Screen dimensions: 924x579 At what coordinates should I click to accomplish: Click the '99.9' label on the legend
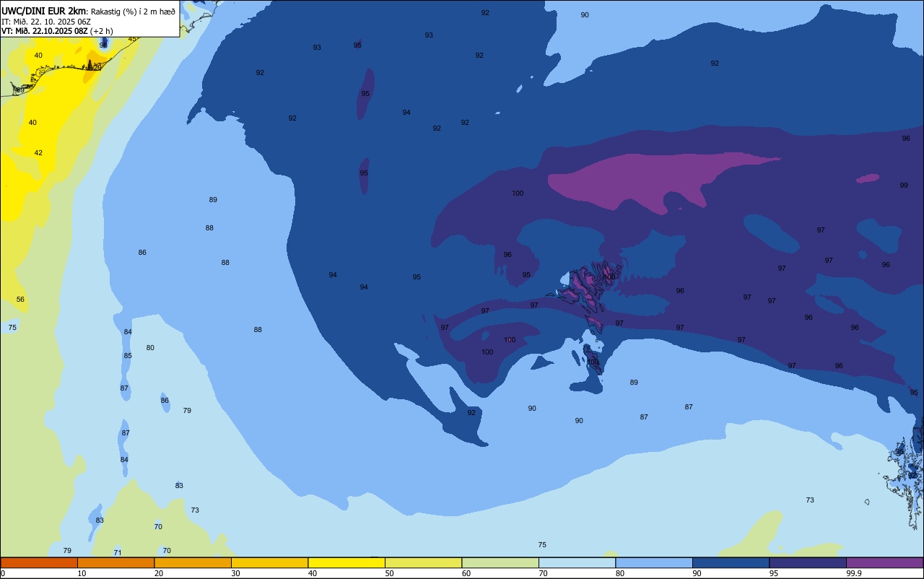(x=854, y=573)
